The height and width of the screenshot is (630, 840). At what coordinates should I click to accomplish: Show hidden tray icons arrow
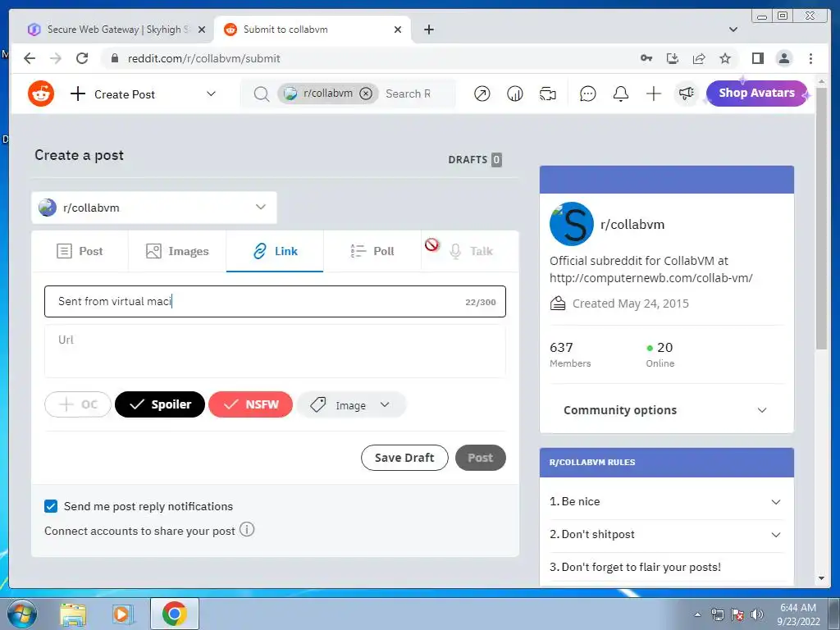tap(697, 614)
